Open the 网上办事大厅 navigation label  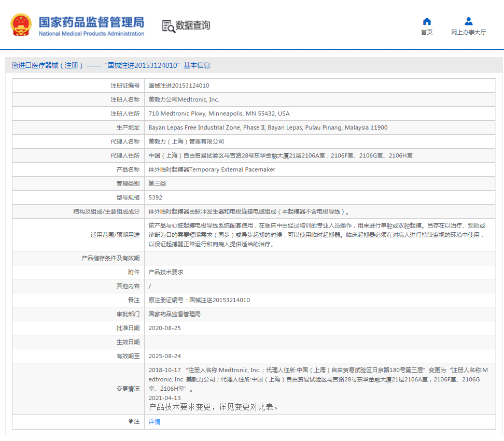point(468,32)
